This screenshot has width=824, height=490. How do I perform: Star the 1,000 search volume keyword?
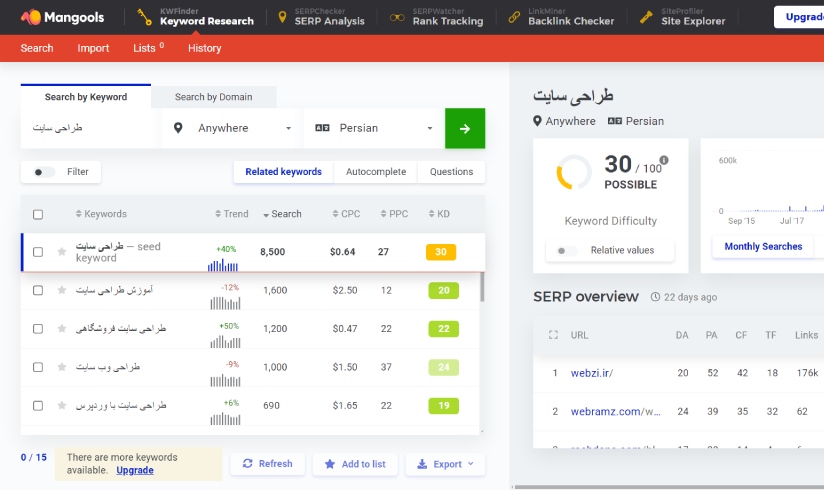pos(62,367)
